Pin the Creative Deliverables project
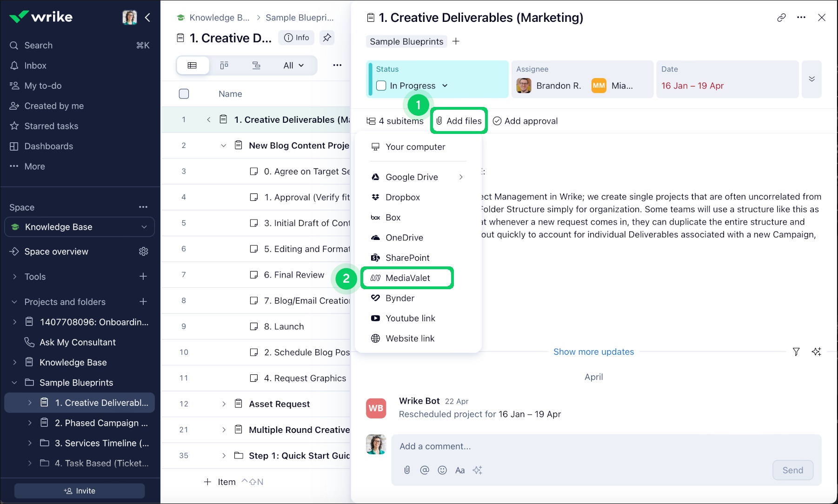 [x=327, y=38]
